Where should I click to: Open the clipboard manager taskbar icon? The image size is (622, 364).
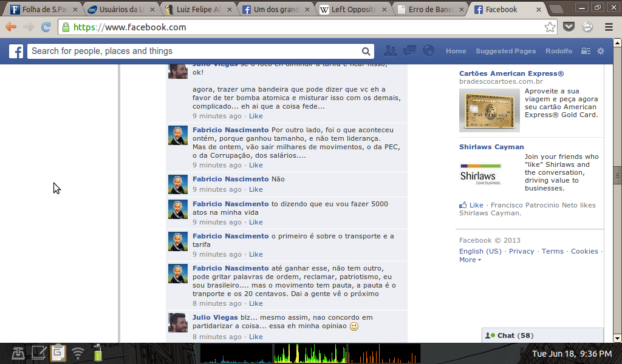click(x=58, y=352)
